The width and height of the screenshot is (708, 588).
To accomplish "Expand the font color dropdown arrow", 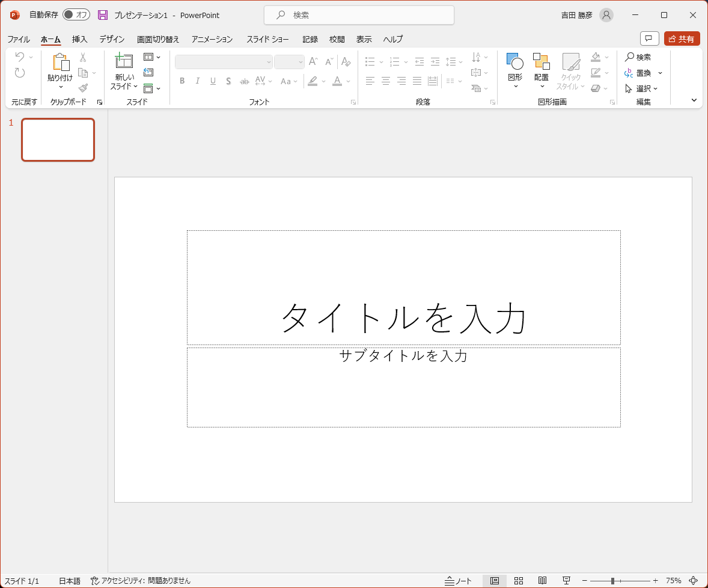I will 347,81.
